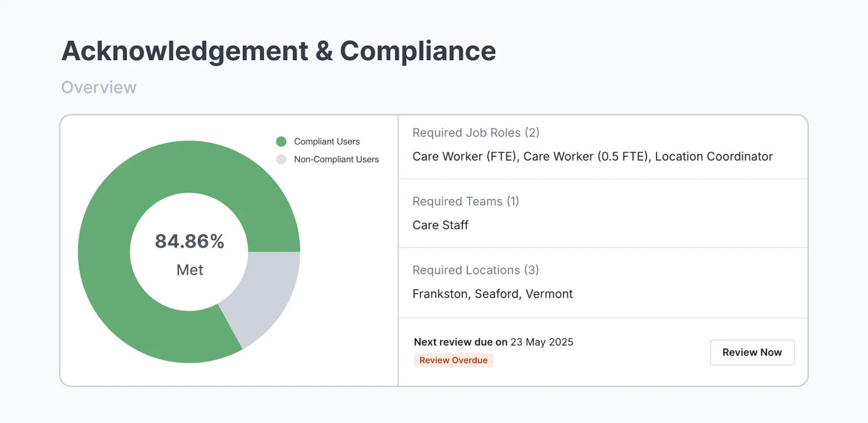Select the Care Staff team entry
Image resolution: width=868 pixels, height=423 pixels.
pyautogui.click(x=440, y=225)
